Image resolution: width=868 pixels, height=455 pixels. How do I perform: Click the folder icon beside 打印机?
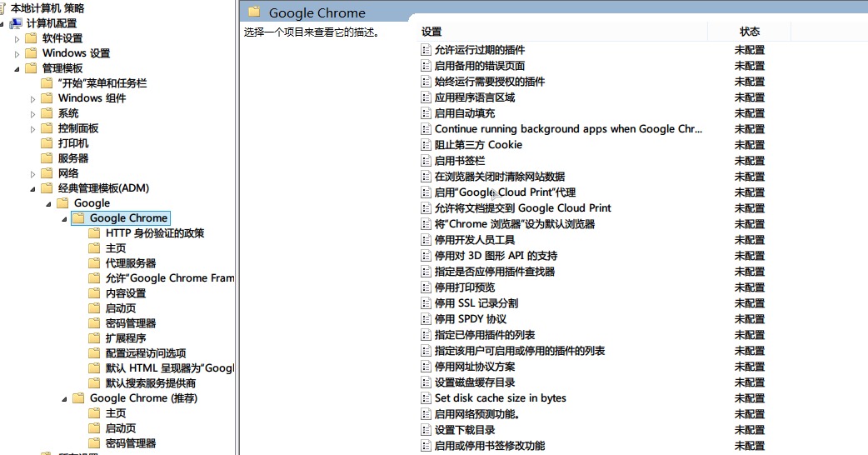coord(47,142)
